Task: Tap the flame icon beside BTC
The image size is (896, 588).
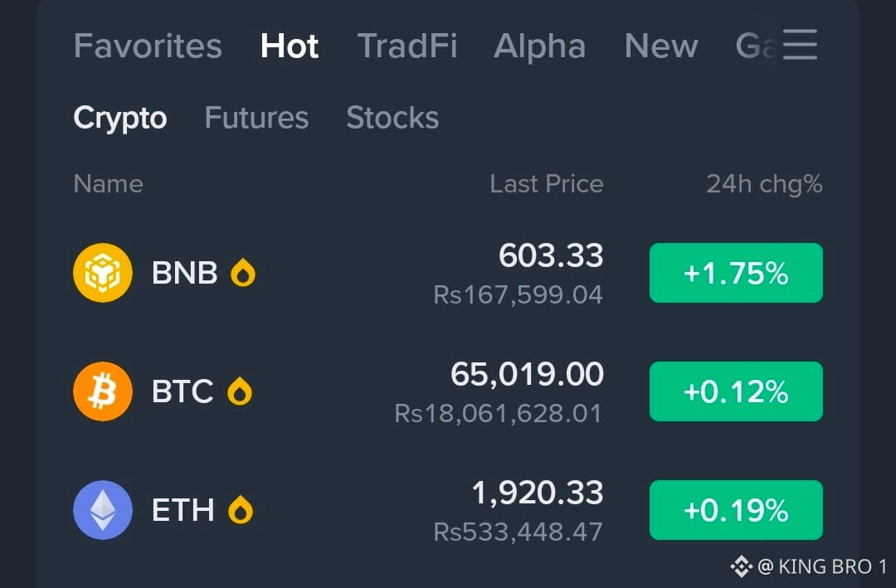Action: click(240, 391)
